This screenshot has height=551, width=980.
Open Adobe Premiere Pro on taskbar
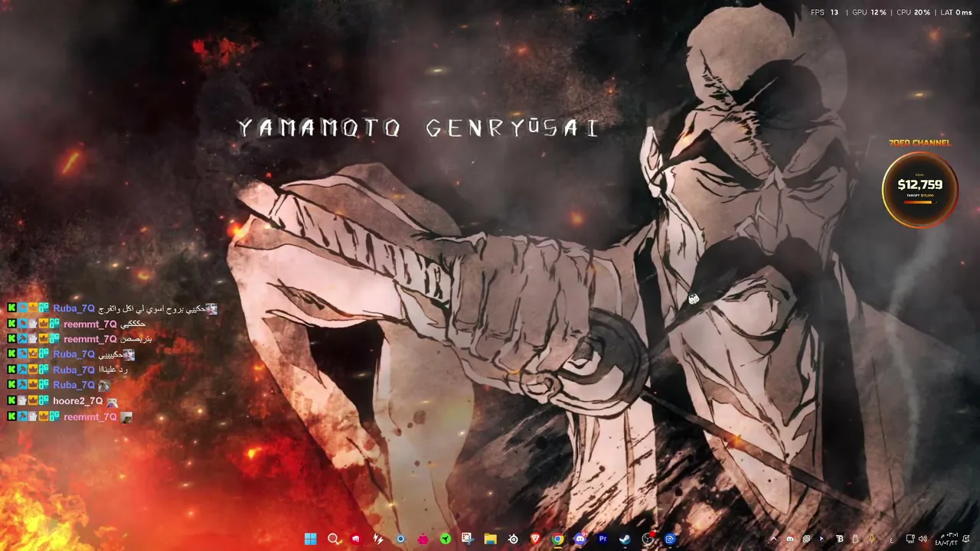click(603, 539)
